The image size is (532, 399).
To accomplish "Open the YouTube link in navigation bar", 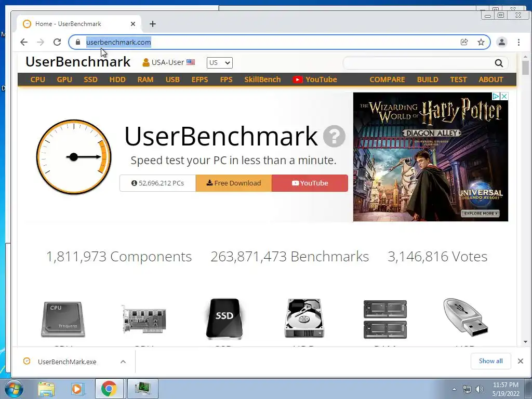I will point(315,79).
